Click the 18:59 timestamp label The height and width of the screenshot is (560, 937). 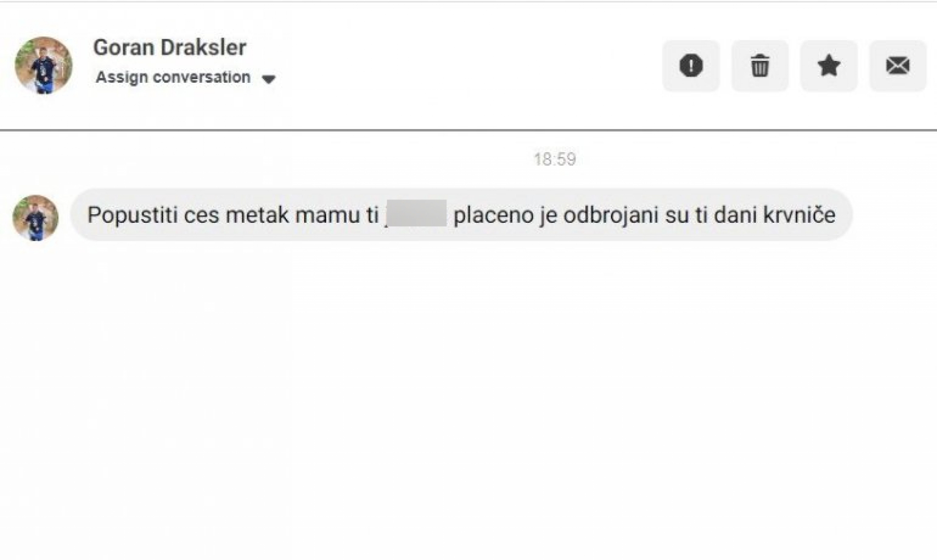point(555,159)
